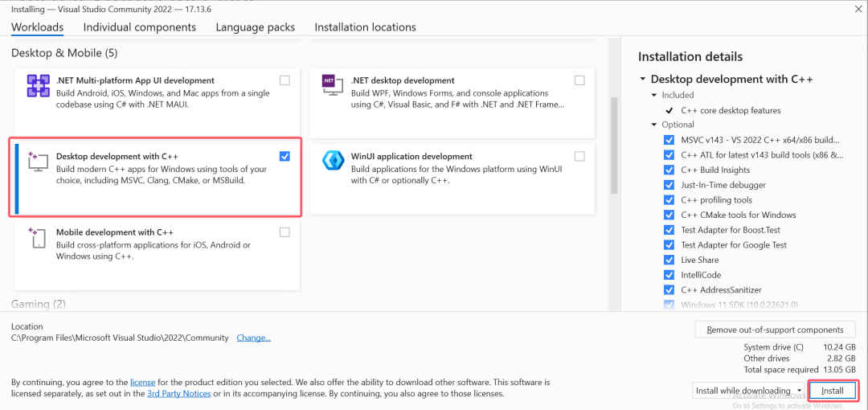Image resolution: width=868 pixels, height=410 pixels.
Task: Switch to the Workloads tab
Action: point(38,27)
